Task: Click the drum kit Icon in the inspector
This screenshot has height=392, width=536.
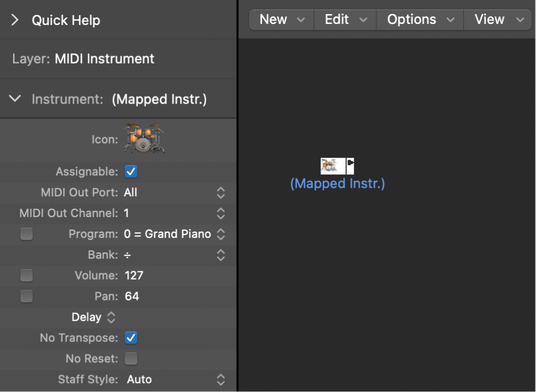Action: (x=144, y=138)
